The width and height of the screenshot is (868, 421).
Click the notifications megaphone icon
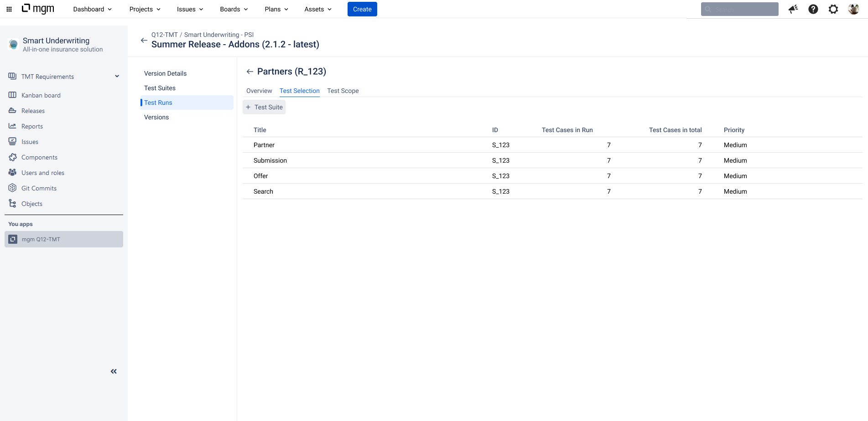[793, 9]
